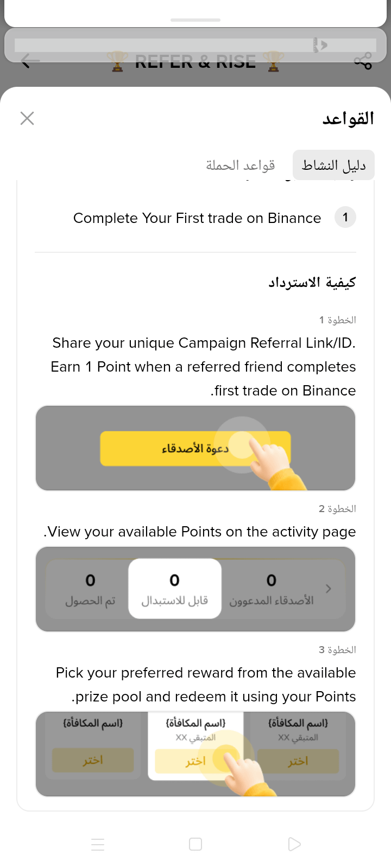The height and width of the screenshot is (868, 391).
Task: Tap the left trophy icon beside the title
Action: (x=117, y=61)
